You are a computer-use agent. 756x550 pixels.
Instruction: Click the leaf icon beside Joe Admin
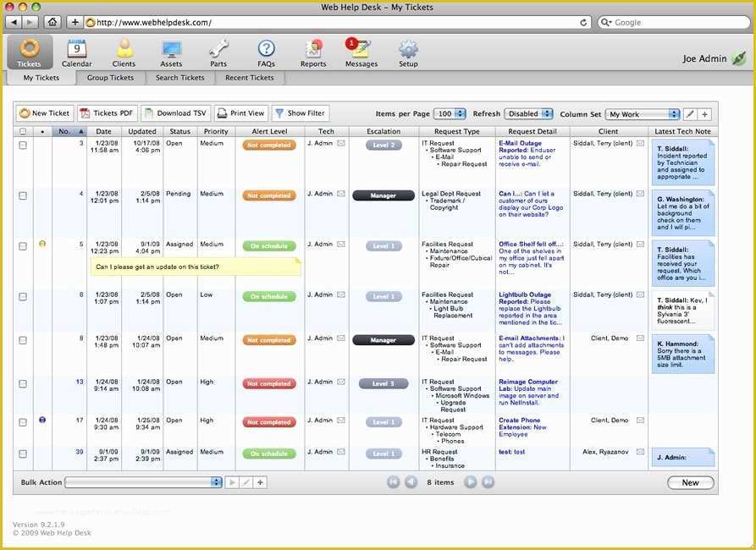(739, 58)
